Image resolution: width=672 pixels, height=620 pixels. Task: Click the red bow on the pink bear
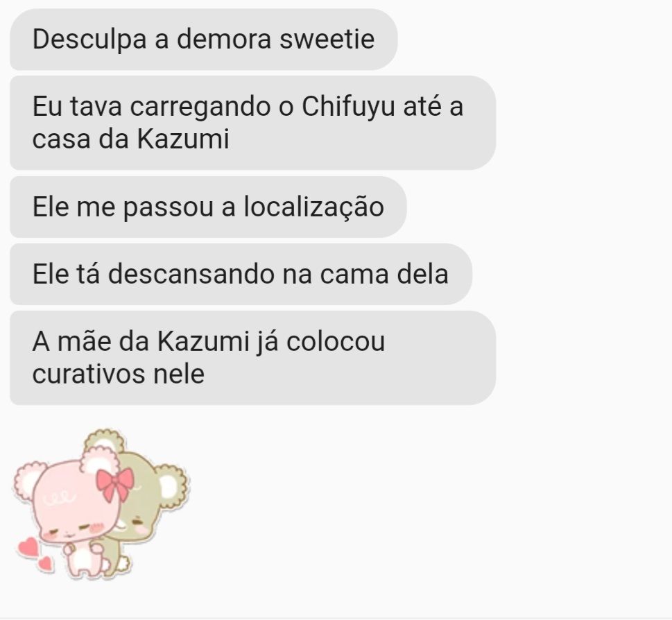[115, 484]
